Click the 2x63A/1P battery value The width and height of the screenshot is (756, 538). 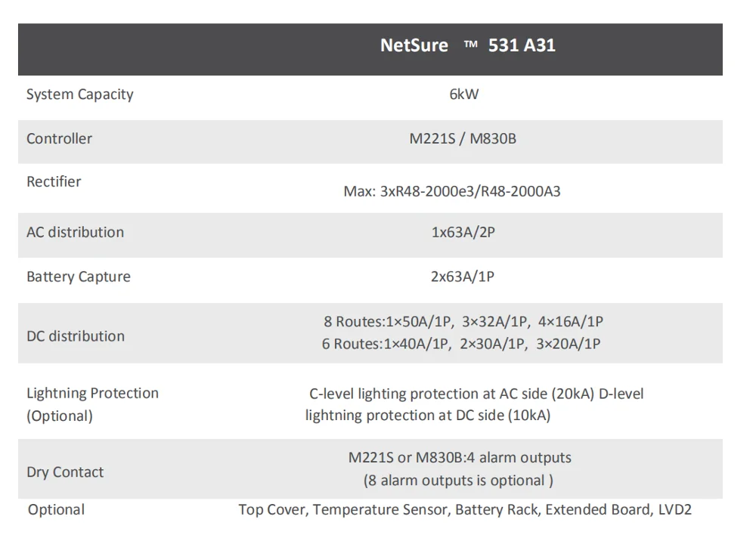463,277
